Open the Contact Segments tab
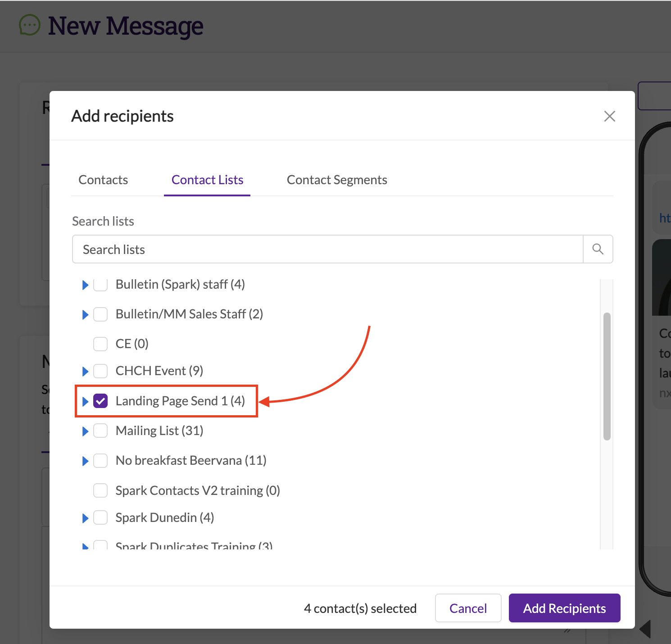The height and width of the screenshot is (644, 671). coord(336,179)
